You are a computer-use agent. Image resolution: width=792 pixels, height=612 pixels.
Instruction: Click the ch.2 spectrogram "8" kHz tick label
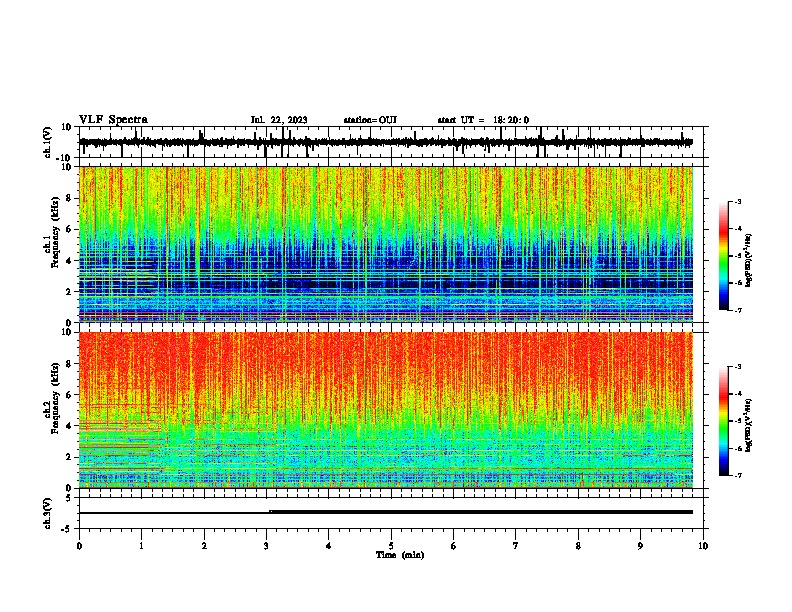(x=69, y=364)
